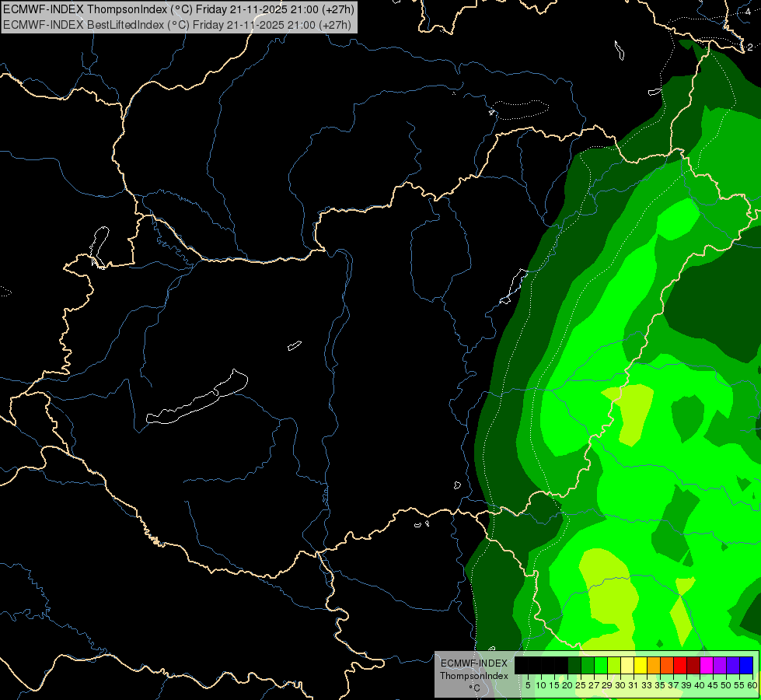
Task: Select the bright green 27–29 legend swatch
Action: click(x=601, y=665)
